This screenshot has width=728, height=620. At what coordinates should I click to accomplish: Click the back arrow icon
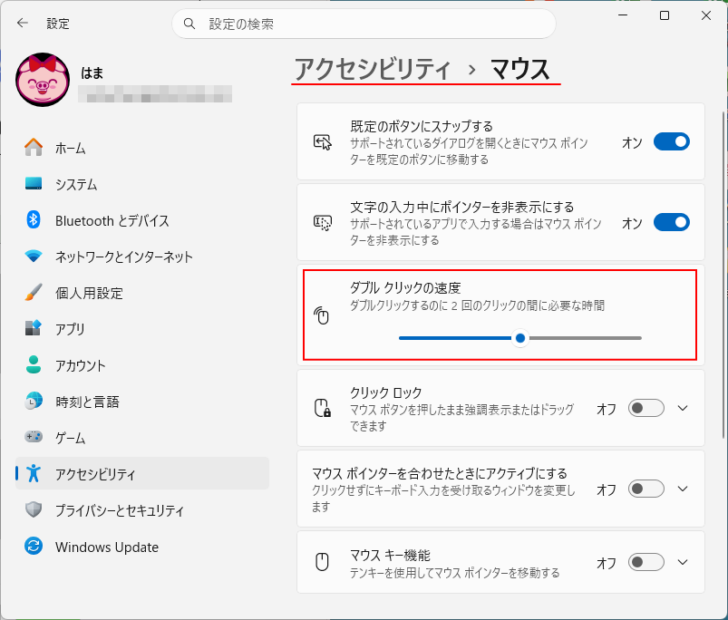point(22,23)
